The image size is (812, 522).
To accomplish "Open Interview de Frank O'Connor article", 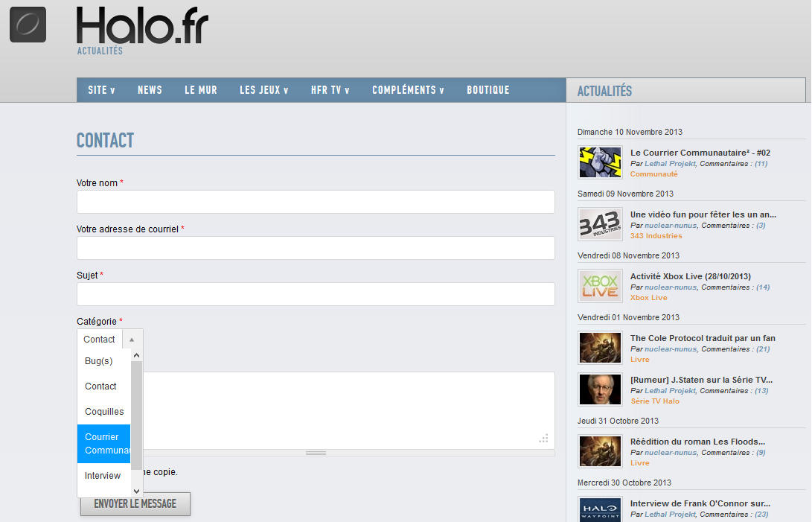I will (700, 503).
